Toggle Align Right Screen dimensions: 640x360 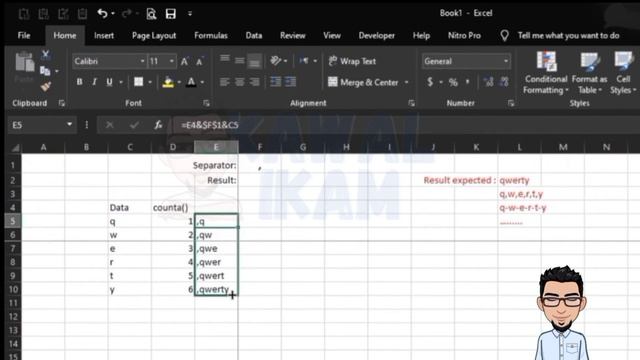(x=254, y=82)
